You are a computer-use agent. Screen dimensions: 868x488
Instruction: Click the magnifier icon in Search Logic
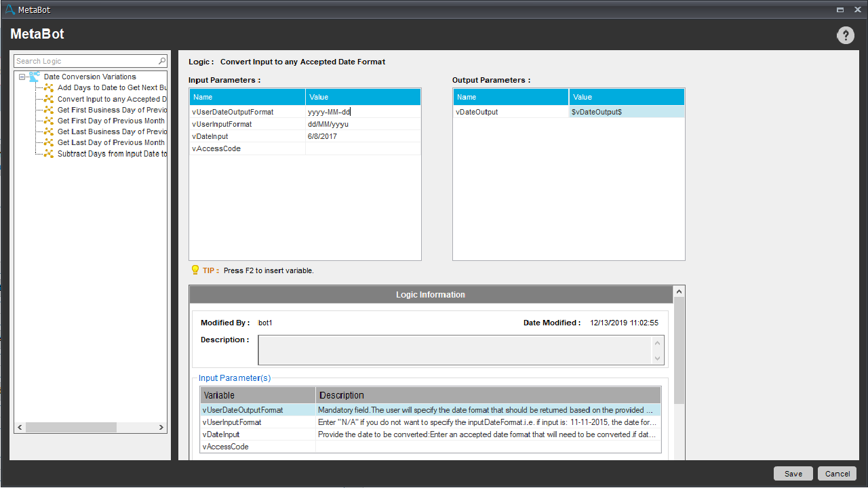tap(161, 61)
